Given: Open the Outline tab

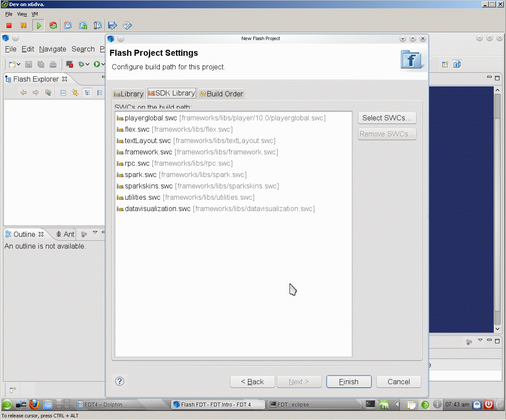Looking at the screenshot, I should point(24,234).
